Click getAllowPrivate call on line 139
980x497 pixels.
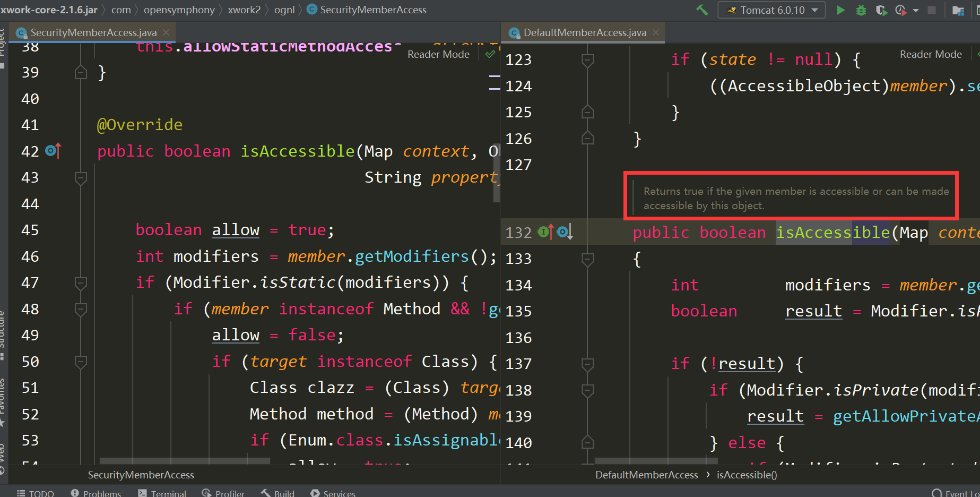pos(906,416)
